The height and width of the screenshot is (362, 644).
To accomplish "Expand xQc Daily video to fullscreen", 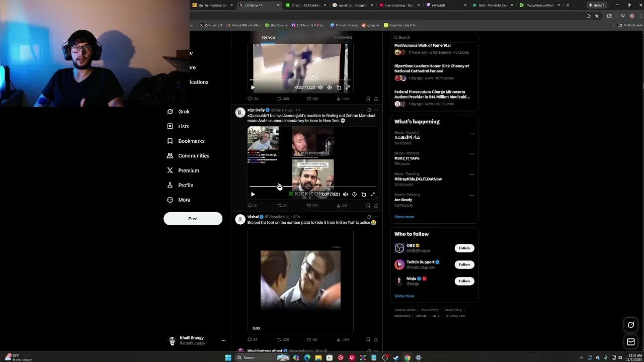I will pos(373,194).
